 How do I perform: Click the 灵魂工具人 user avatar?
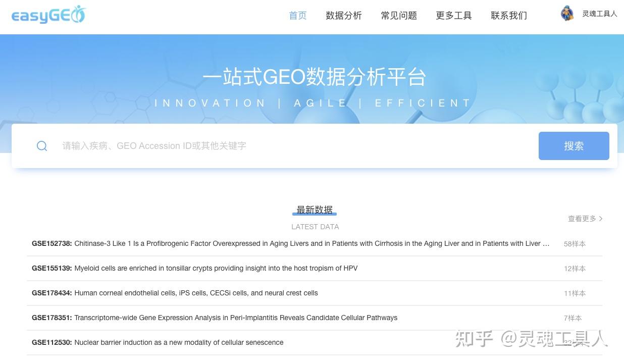coord(567,14)
